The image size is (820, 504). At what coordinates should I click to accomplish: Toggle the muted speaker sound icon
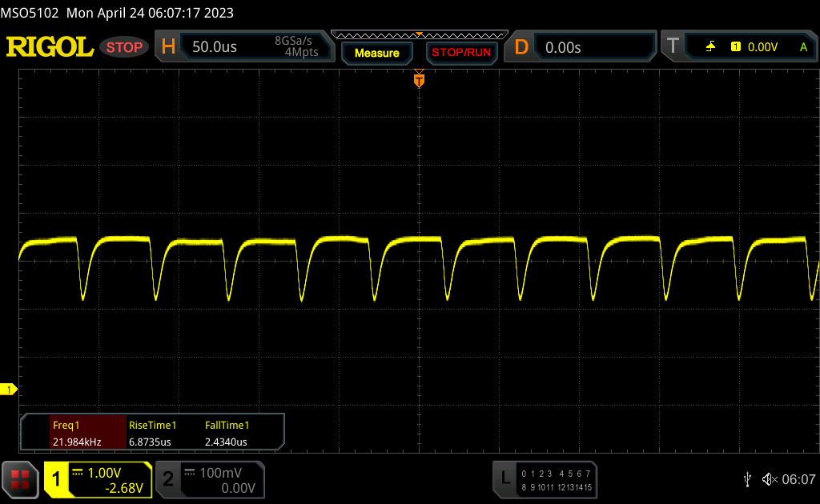click(770, 479)
